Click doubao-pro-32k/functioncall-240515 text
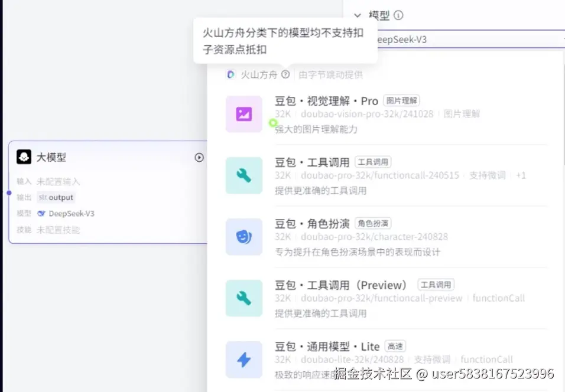 coord(380,175)
